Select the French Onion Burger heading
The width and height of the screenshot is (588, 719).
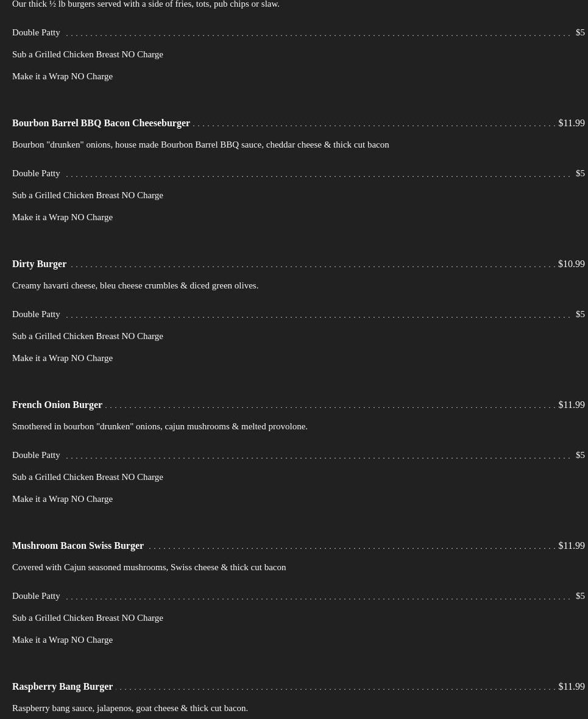click(x=57, y=404)
